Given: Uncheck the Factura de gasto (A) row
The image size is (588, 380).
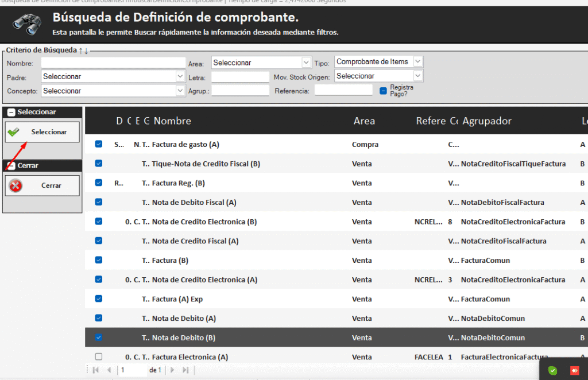Looking at the screenshot, I should pyautogui.click(x=98, y=144).
